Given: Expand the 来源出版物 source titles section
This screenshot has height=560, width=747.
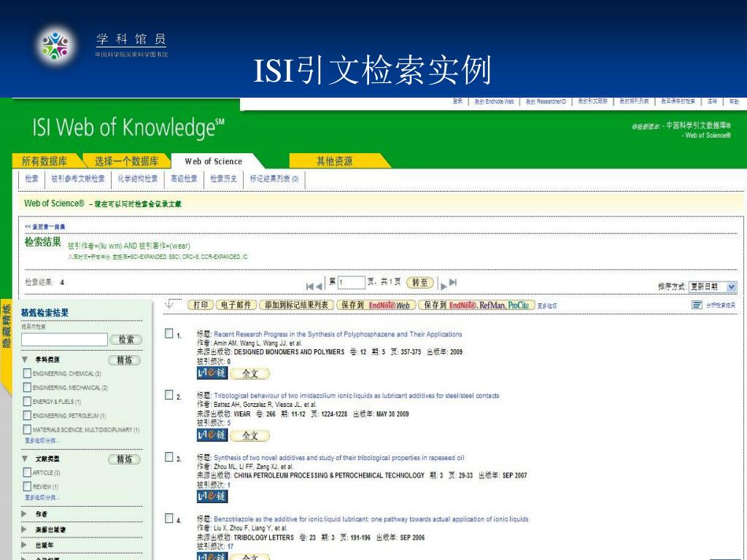Looking at the screenshot, I should pyautogui.click(x=25, y=529).
